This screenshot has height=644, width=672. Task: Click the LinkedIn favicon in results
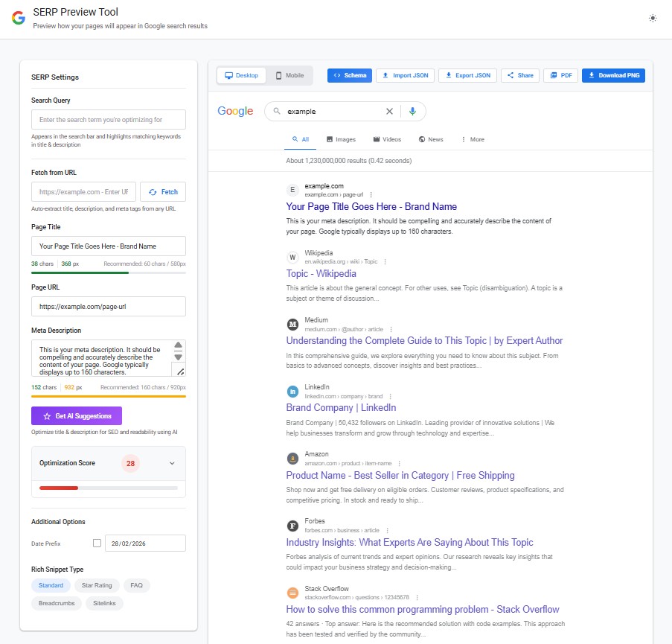point(292,390)
